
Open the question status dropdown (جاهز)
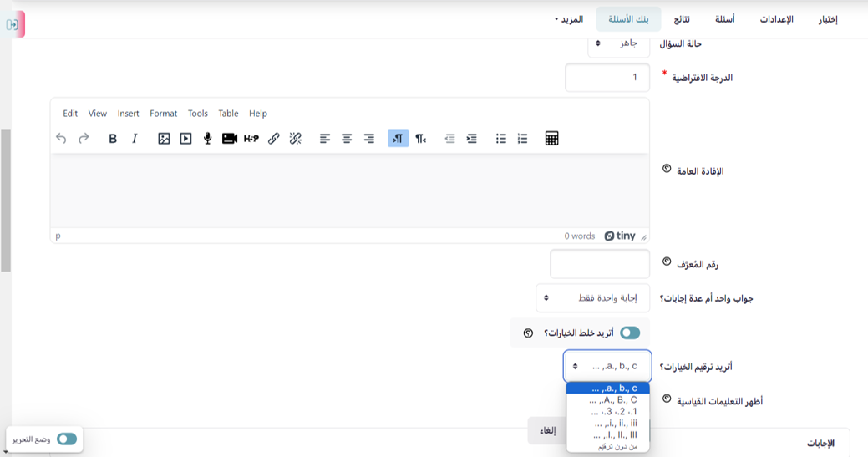[618, 43]
